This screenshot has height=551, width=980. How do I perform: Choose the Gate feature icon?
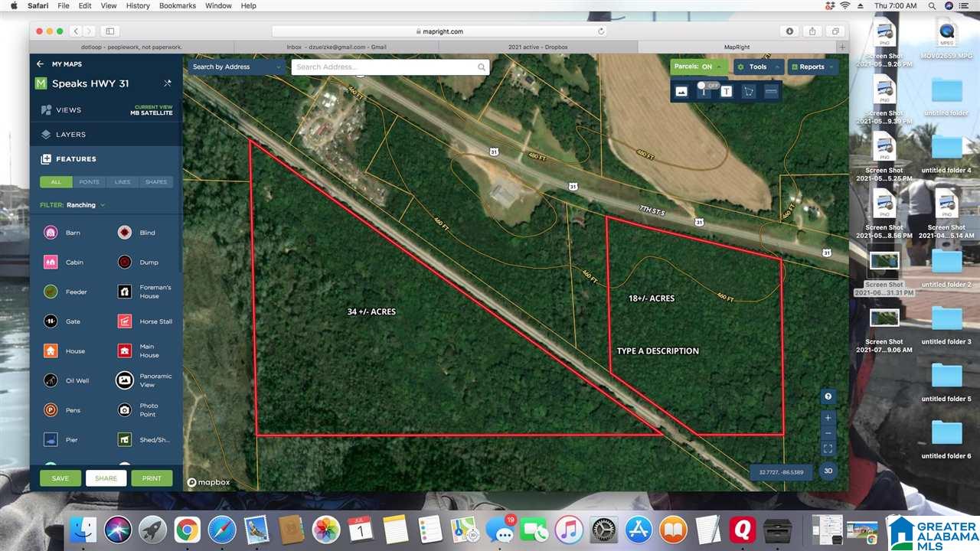(51, 321)
